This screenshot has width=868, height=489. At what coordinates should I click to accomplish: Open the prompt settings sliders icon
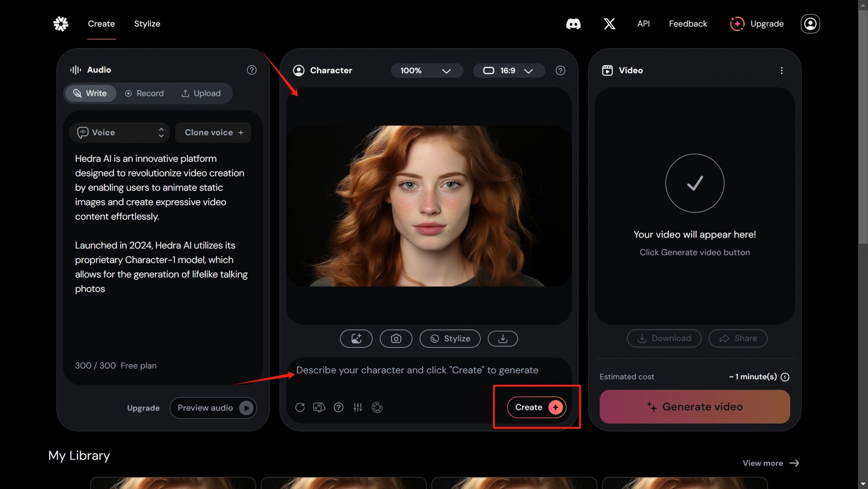[x=358, y=407]
